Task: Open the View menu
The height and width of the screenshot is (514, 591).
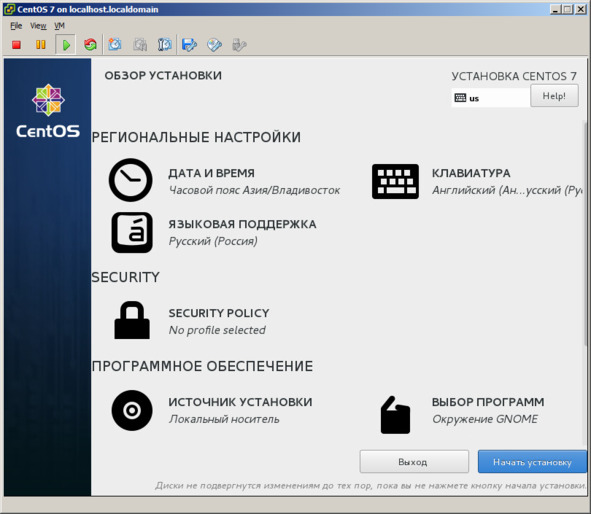Action: point(38,26)
